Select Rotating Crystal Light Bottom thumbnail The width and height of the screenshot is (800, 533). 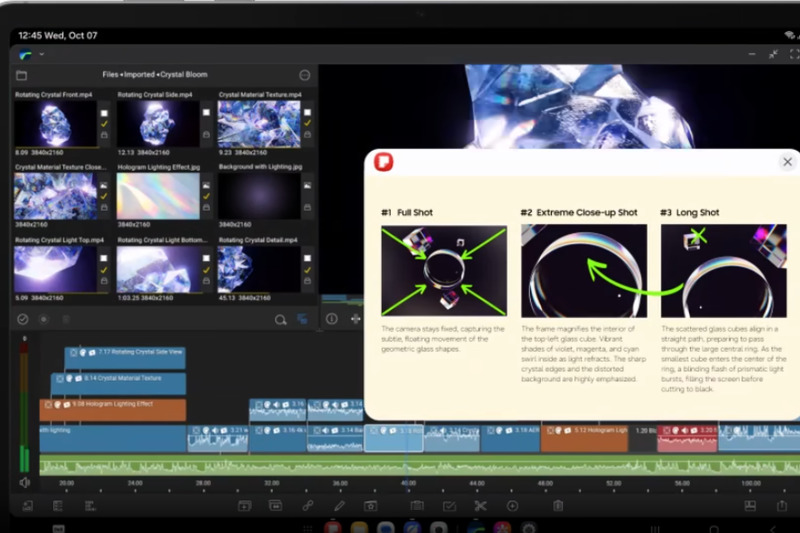(158, 269)
